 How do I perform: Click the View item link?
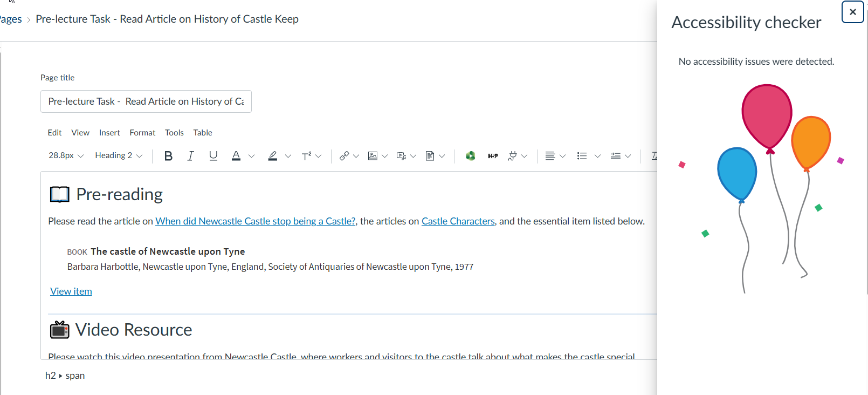[71, 291]
